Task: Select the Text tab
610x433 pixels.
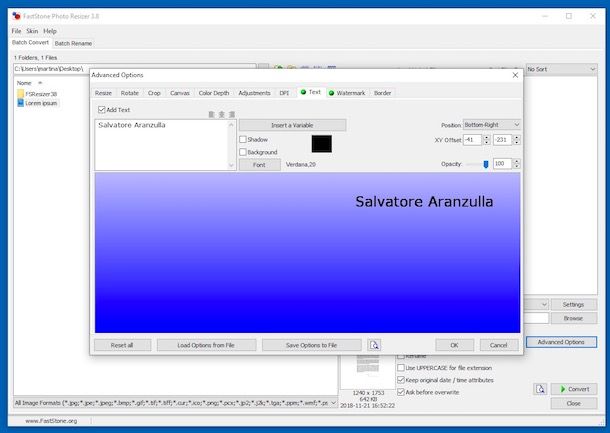Action: tap(311, 92)
